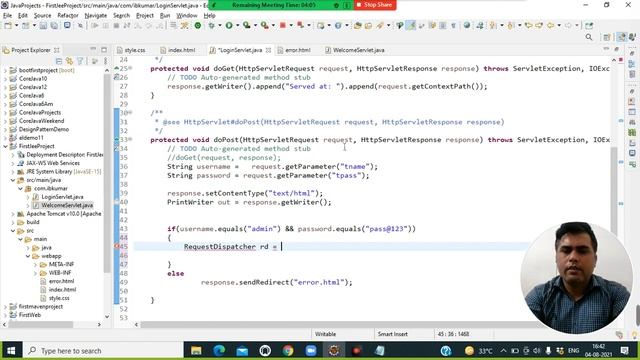The width and height of the screenshot is (640, 360).
Task: Click the Writable status bar entry
Action: (x=325, y=334)
